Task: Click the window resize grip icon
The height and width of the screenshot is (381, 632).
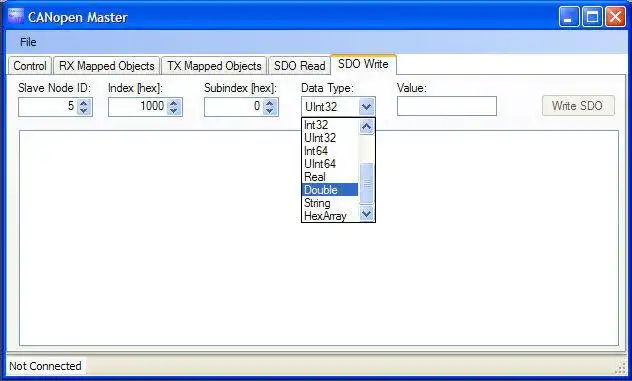Action: (620, 368)
